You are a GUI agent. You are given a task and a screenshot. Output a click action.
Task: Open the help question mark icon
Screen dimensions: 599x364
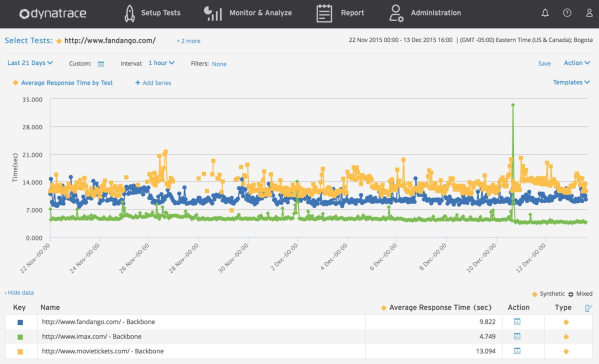(567, 13)
